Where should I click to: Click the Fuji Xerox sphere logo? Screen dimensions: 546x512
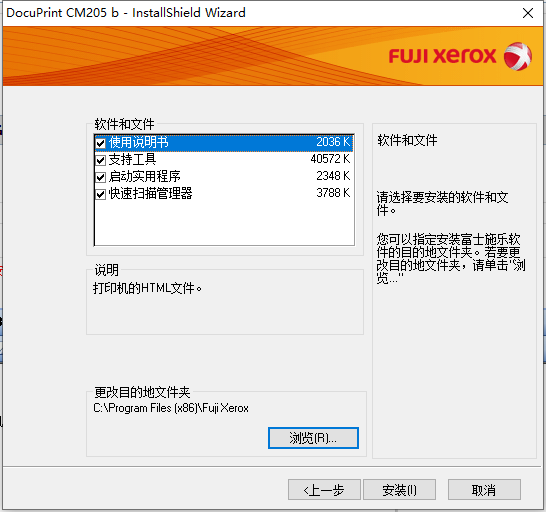[x=517, y=56]
